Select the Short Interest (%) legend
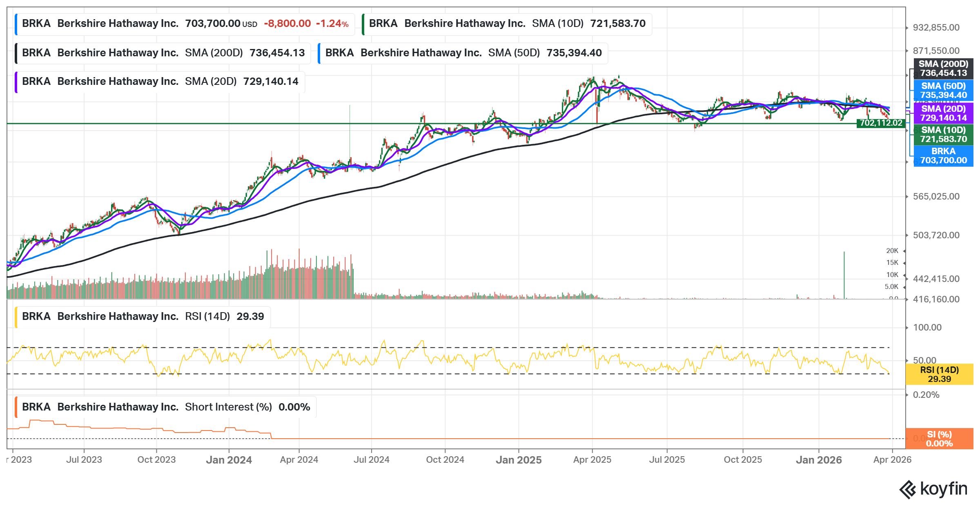The image size is (980, 506). pos(166,407)
